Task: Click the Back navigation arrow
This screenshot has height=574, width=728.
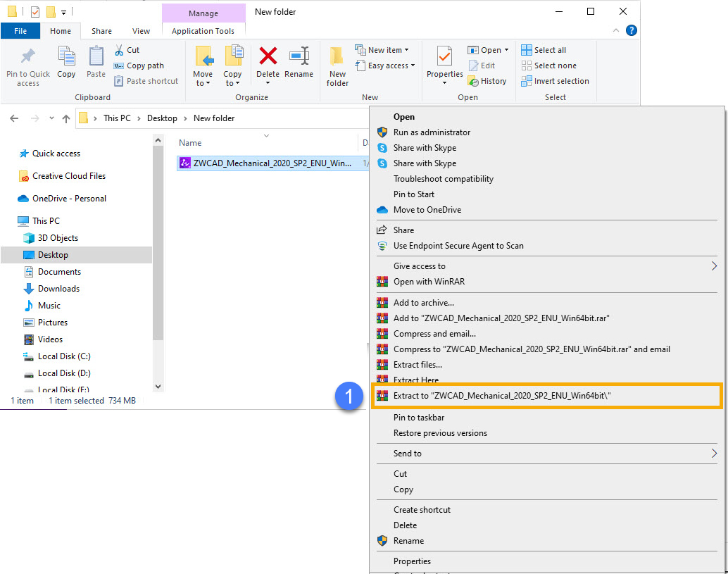Action: click(x=14, y=118)
